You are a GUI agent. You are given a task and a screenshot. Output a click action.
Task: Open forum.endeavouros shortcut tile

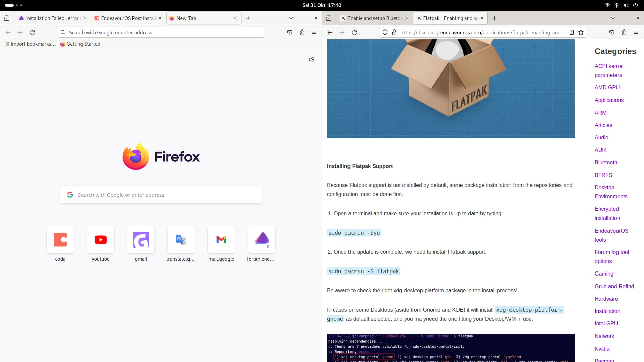click(262, 244)
